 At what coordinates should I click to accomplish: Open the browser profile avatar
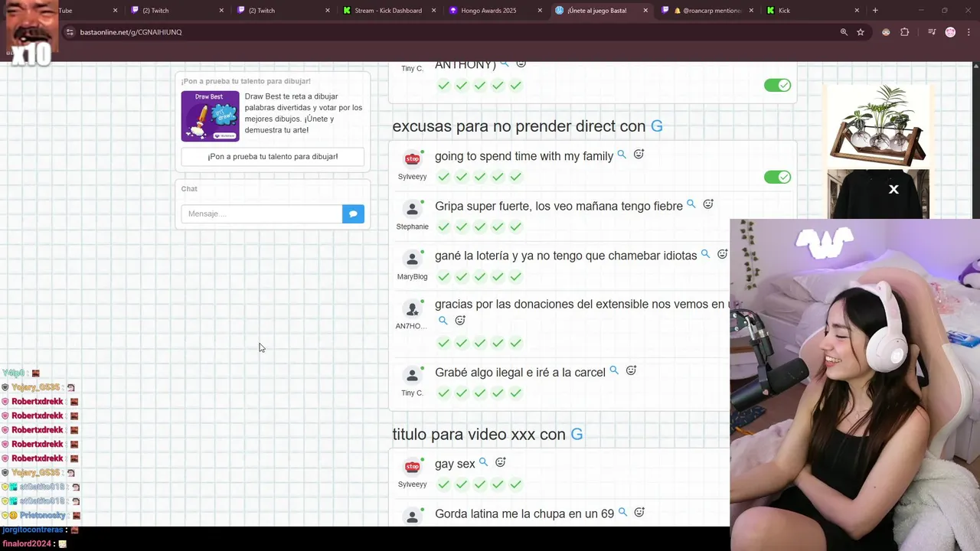click(x=950, y=32)
